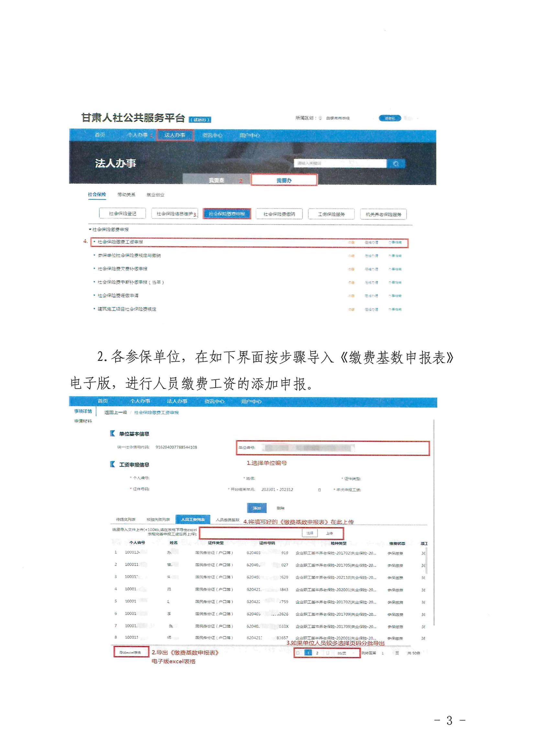Click the keyword search input field

coord(340,163)
